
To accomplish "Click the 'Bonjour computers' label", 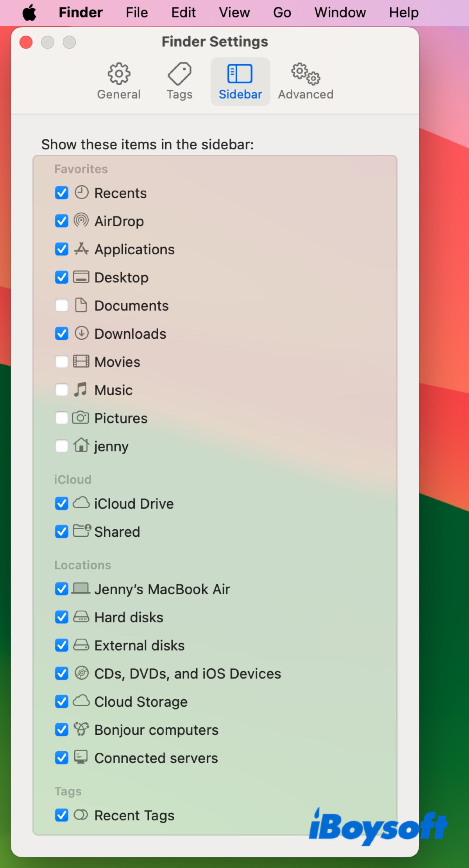I will point(156,730).
